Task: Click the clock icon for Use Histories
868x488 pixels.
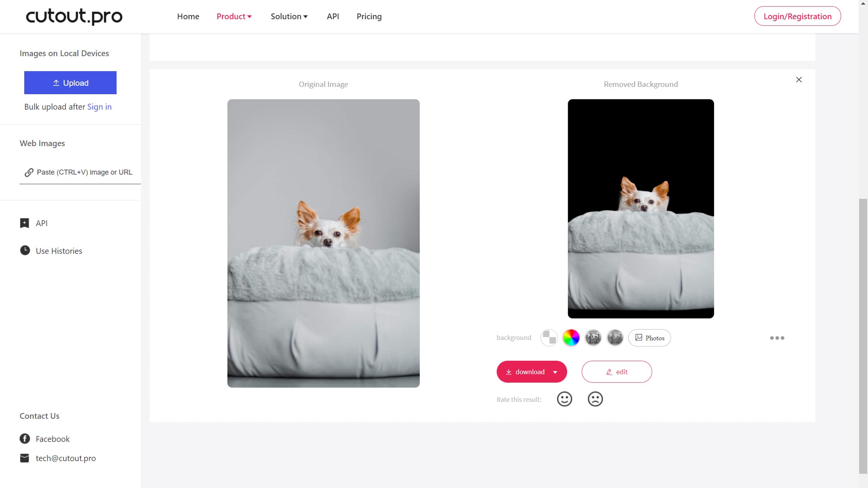Action: (25, 250)
